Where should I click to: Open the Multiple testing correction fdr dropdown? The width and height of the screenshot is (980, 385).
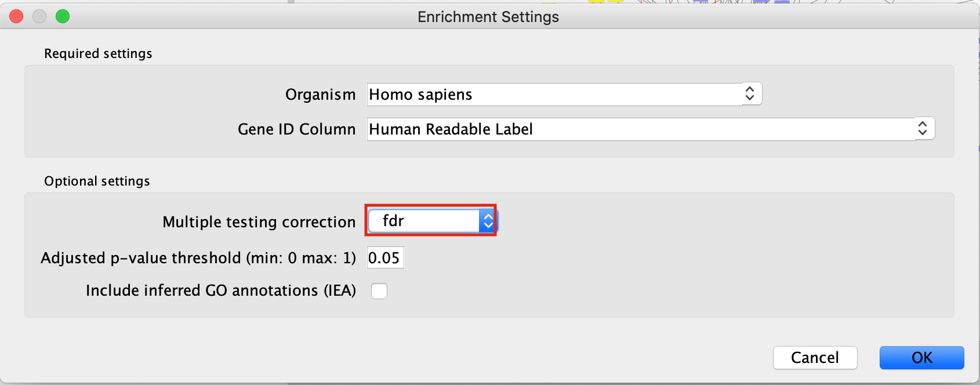pos(423,221)
